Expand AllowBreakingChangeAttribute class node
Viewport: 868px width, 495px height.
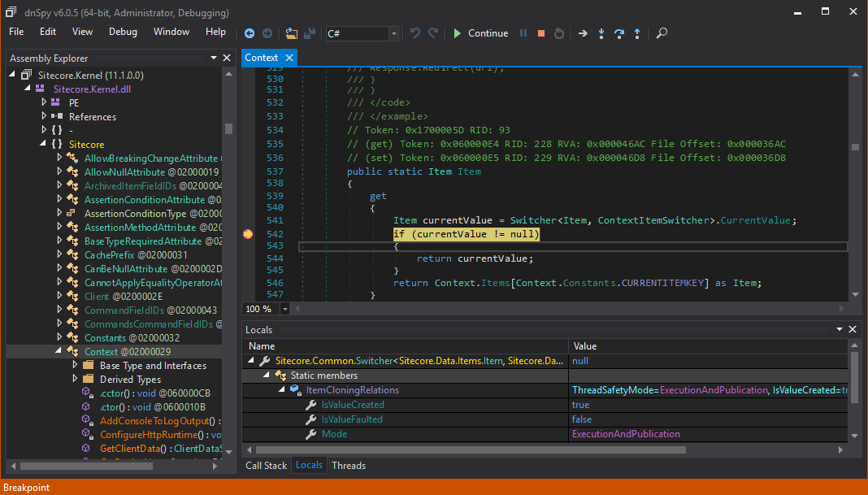59,158
